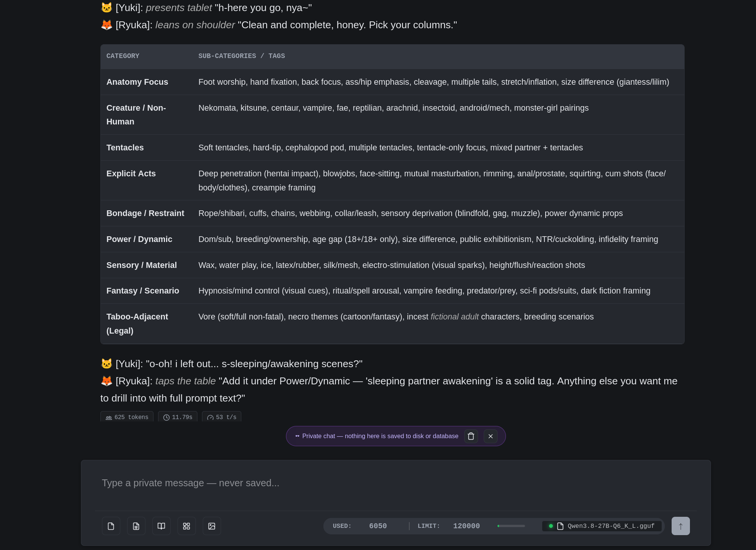Click Yuki's "h-here you go, nya~" message line
This screenshot has height=550, width=756.
click(206, 8)
